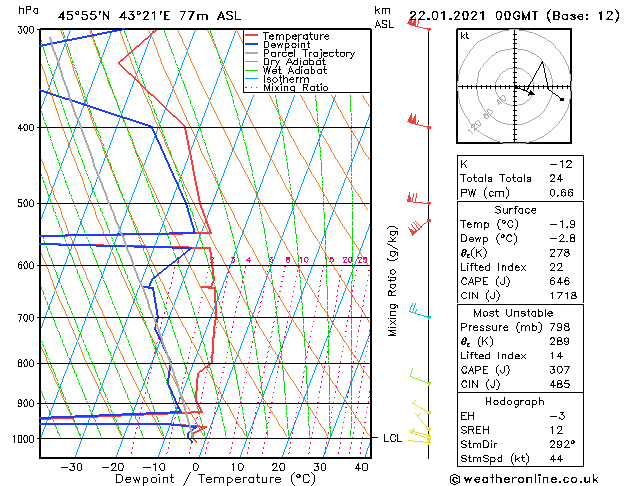Screen dimensions: 629x486
Task: Click the red wind barb at 500 hPa
Action: 418,198
